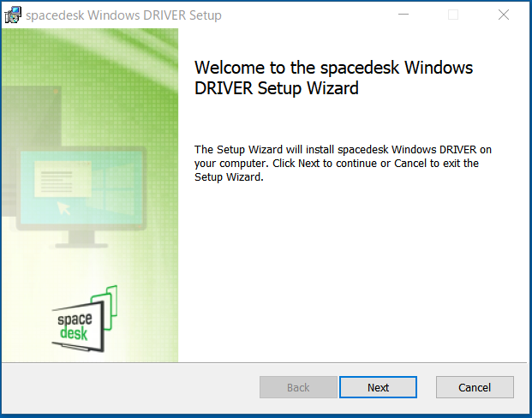This screenshot has width=532, height=418.
Task: Click the 'The Setup Wizard will install' paragraph
Action: click(x=343, y=164)
